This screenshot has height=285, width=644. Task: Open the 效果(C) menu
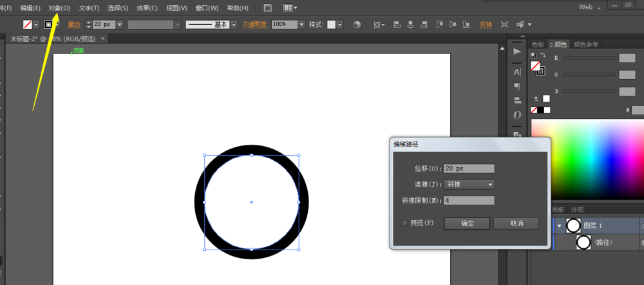pos(147,8)
